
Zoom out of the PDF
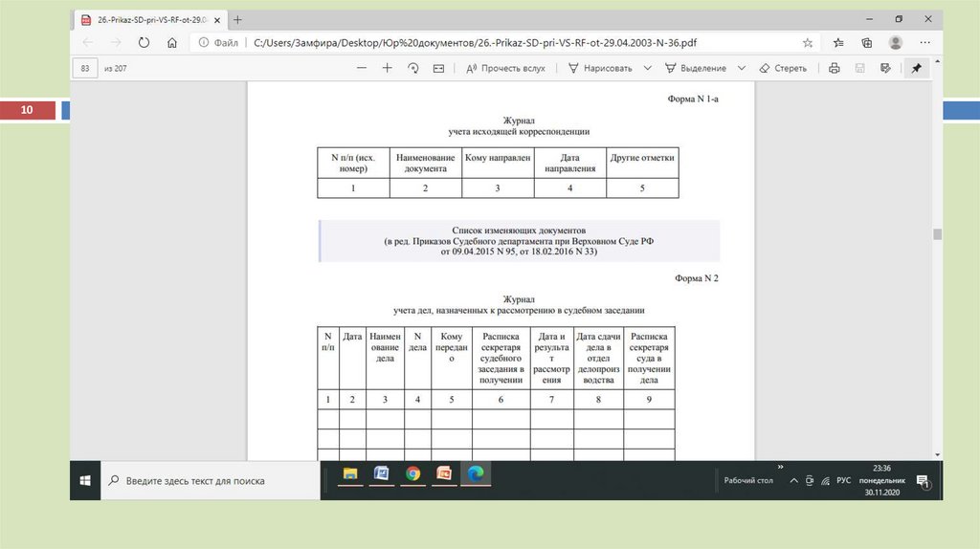coord(361,68)
